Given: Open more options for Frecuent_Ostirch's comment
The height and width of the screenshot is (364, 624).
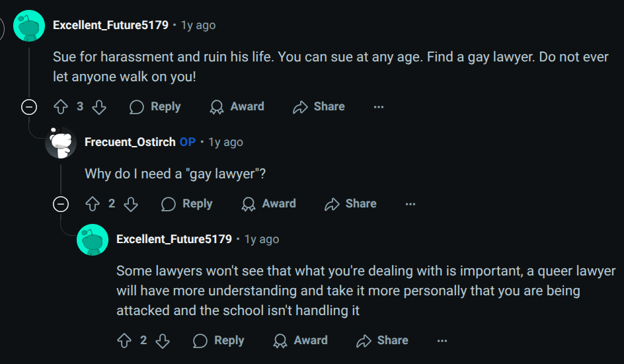Looking at the screenshot, I should [410, 203].
